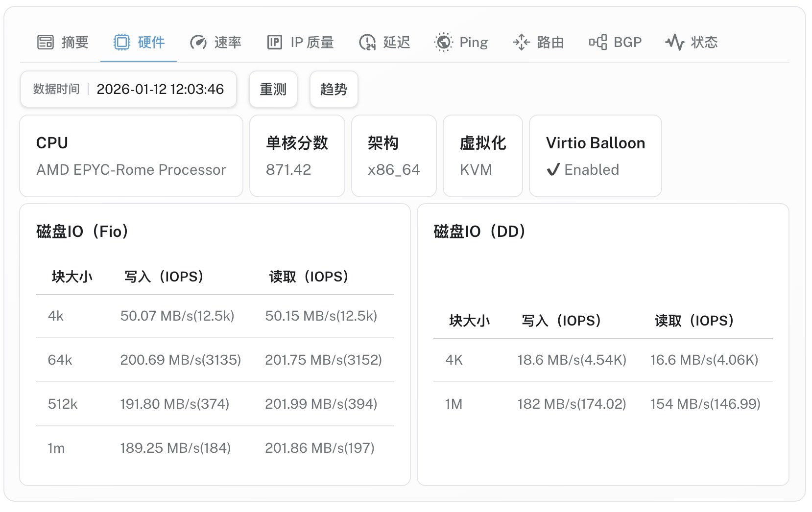Click the crossing arrows icon for 路由

pyautogui.click(x=522, y=42)
